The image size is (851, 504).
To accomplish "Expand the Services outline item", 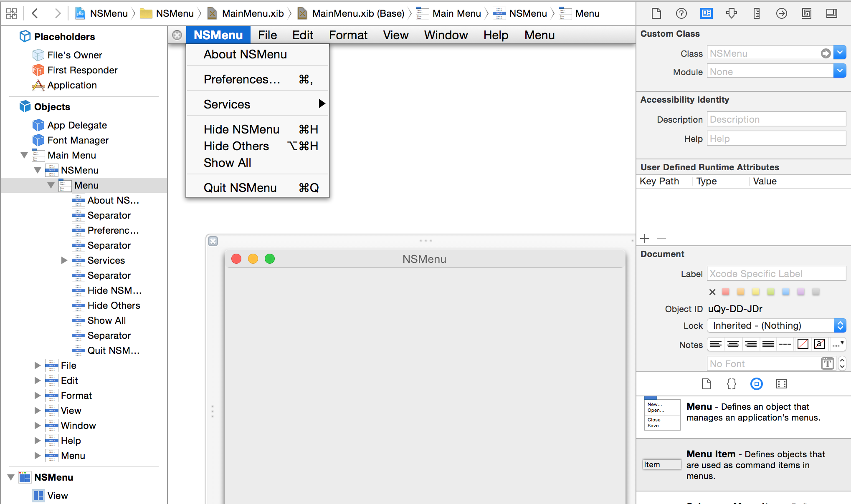I will (64, 260).
